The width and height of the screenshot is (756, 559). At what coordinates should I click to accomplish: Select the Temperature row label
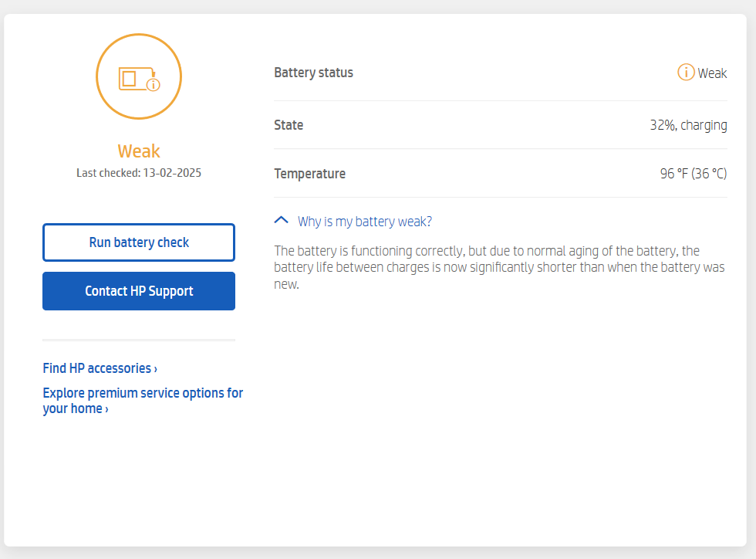pos(309,174)
